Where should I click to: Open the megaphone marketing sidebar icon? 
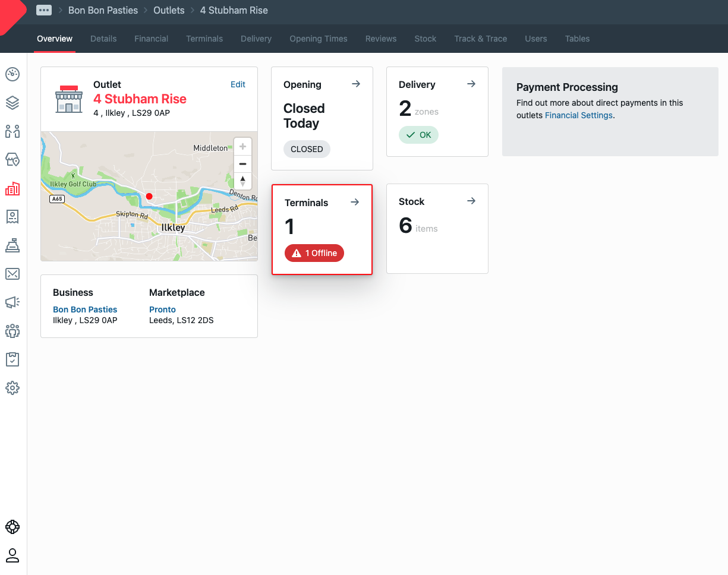point(12,302)
